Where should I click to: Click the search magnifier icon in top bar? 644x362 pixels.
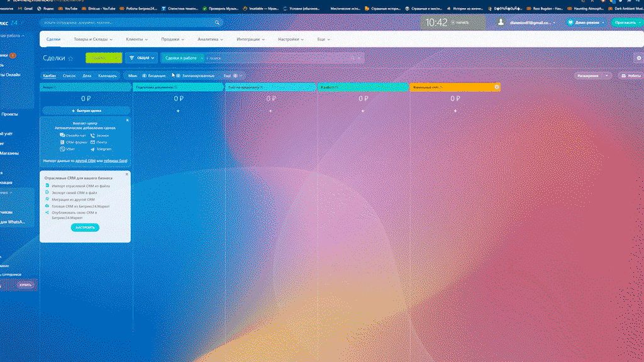218,23
